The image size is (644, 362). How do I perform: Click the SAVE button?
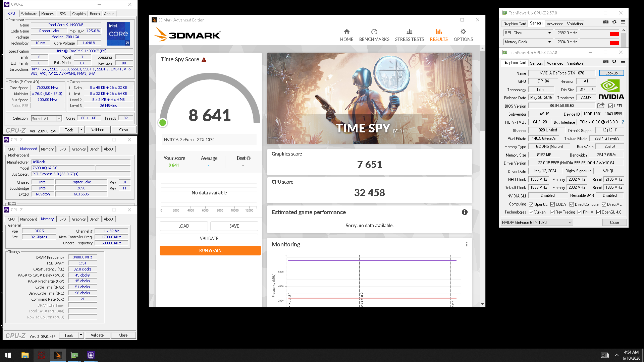pyautogui.click(x=234, y=226)
